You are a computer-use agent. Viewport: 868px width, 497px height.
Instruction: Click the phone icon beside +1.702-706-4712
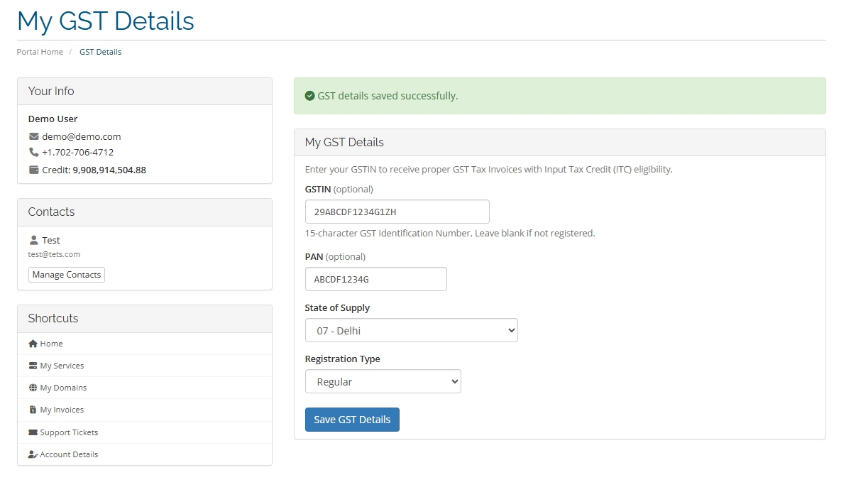coord(33,152)
